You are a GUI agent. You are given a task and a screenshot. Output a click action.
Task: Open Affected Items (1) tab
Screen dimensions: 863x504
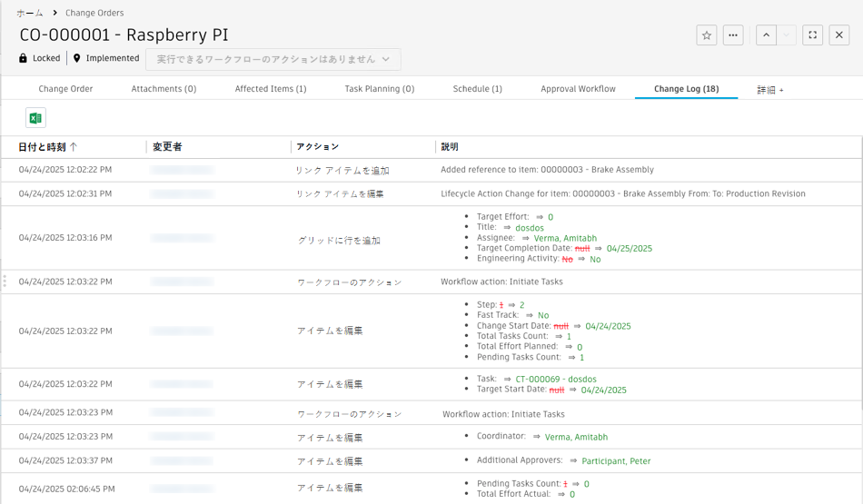click(x=270, y=89)
